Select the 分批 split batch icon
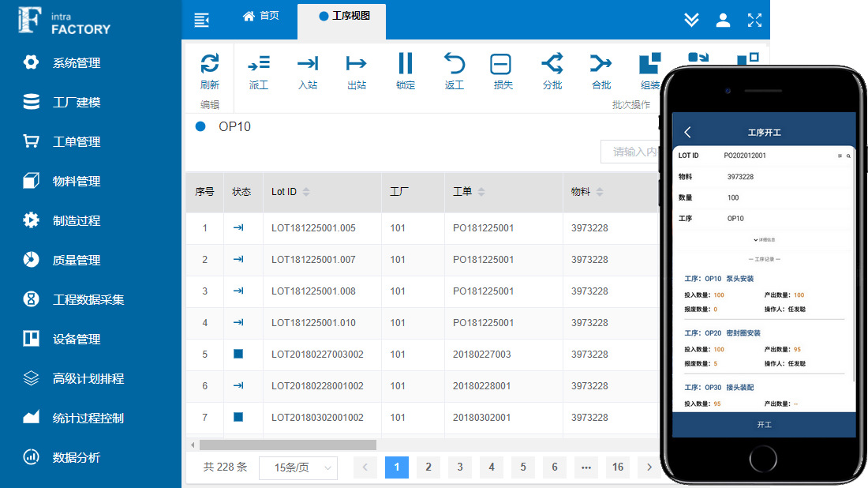Screen dimensions: 868x488 [x=552, y=64]
